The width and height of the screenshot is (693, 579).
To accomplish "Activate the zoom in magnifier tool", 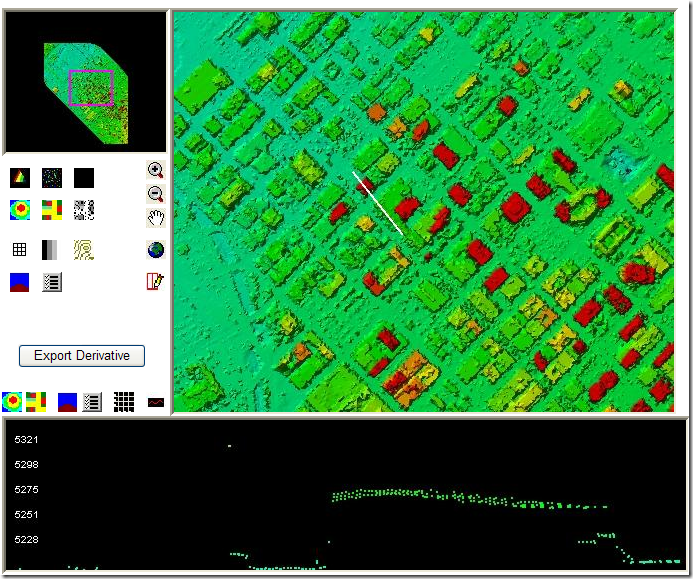I will (155, 170).
